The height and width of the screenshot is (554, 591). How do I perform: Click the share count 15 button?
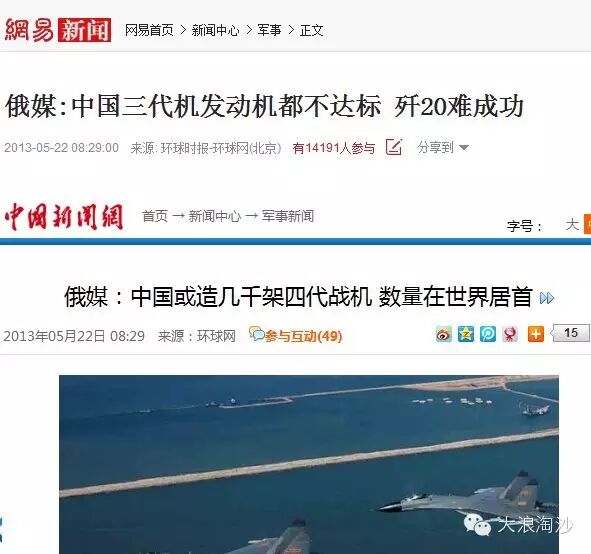click(571, 333)
